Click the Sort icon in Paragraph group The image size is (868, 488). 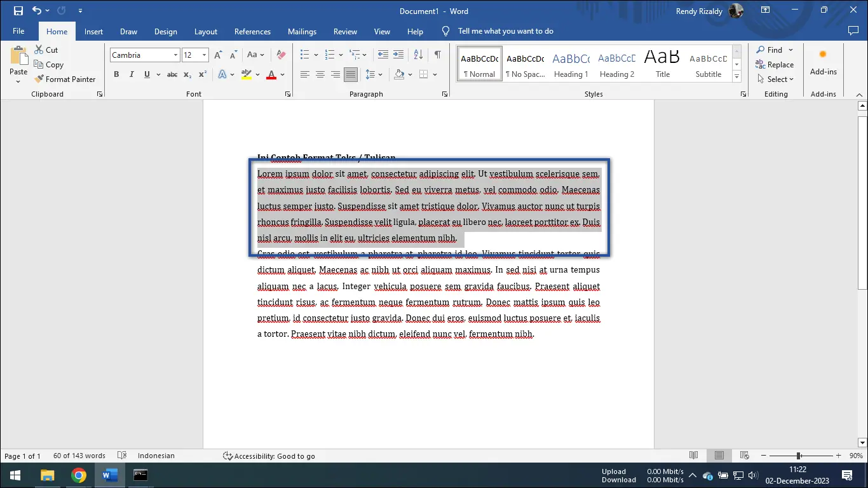click(418, 55)
